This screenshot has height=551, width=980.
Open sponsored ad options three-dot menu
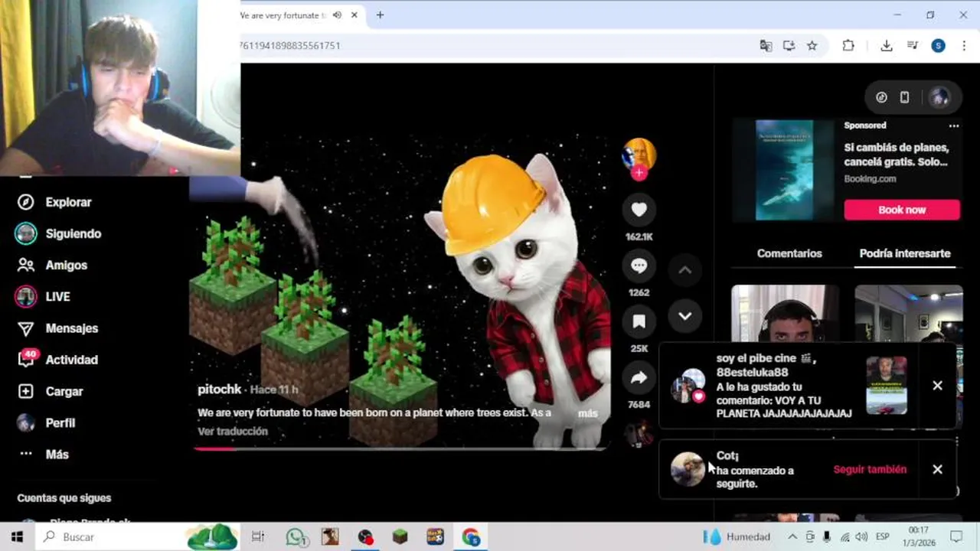(954, 126)
